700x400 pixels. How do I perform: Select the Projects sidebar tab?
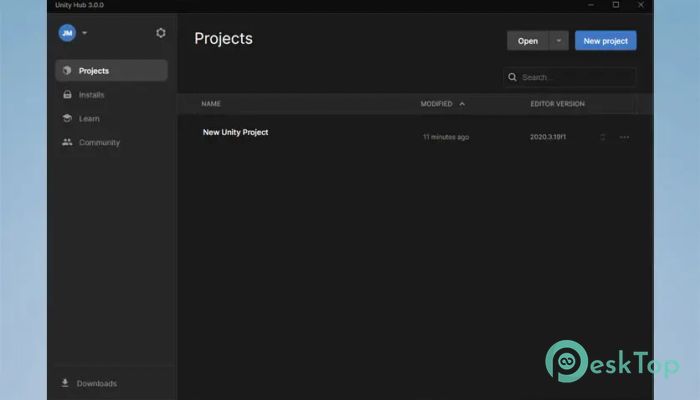click(111, 71)
